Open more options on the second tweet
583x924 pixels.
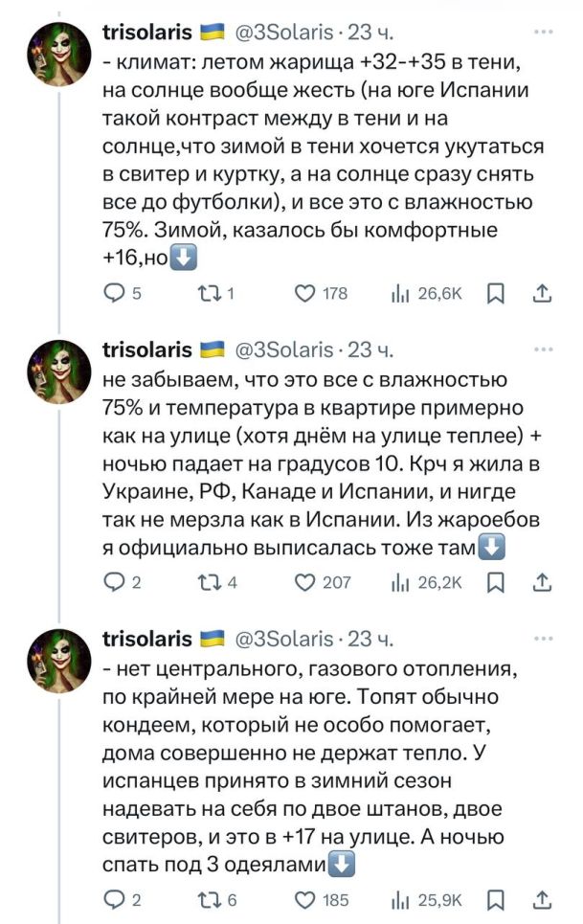(x=544, y=349)
